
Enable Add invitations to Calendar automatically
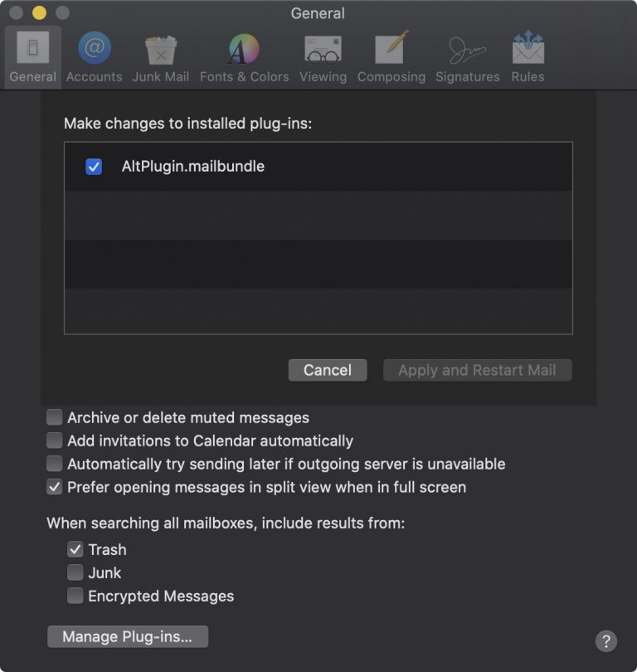click(55, 441)
